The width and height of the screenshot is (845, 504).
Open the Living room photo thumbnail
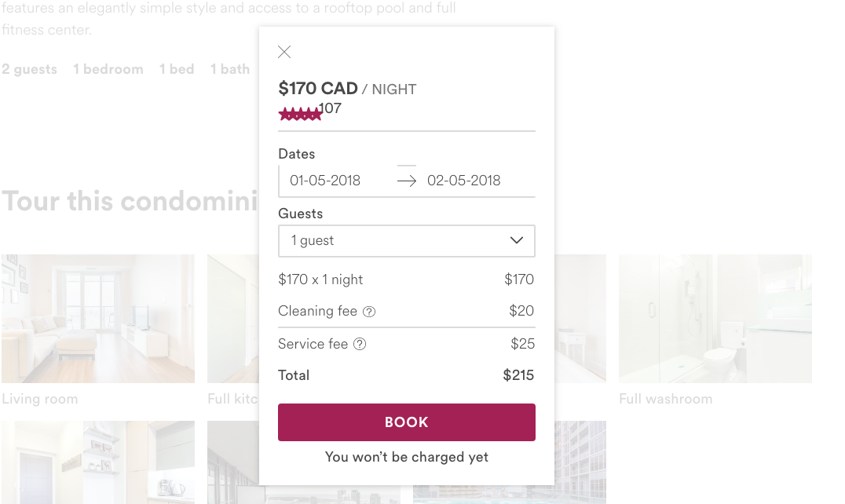98,318
